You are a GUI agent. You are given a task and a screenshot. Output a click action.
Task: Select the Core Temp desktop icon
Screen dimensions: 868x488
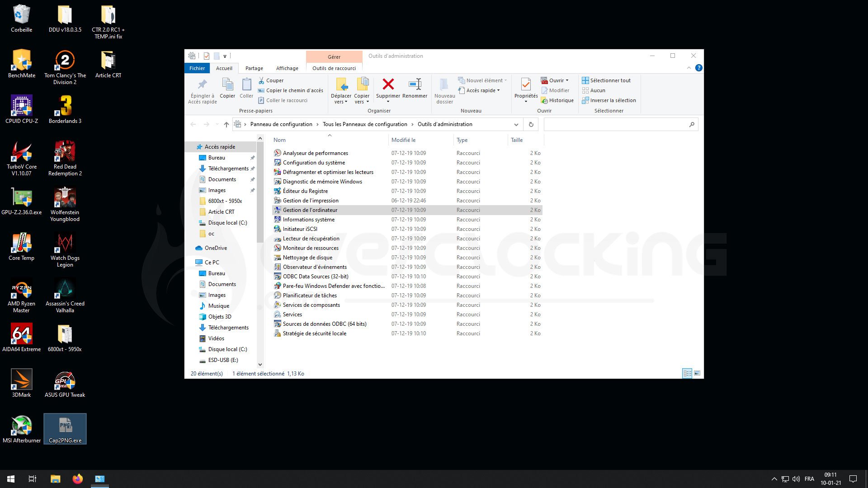(22, 247)
